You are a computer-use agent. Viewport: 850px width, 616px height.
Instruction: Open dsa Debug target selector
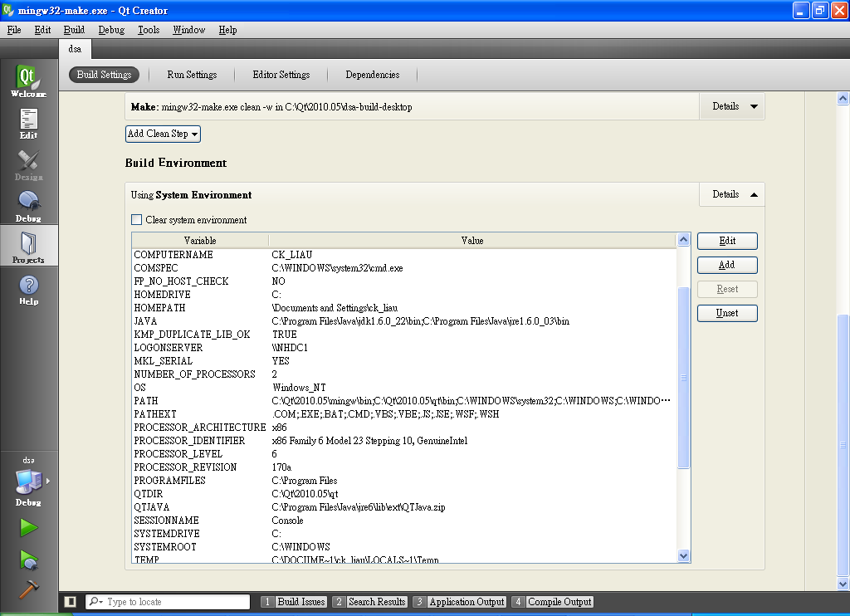click(29, 482)
